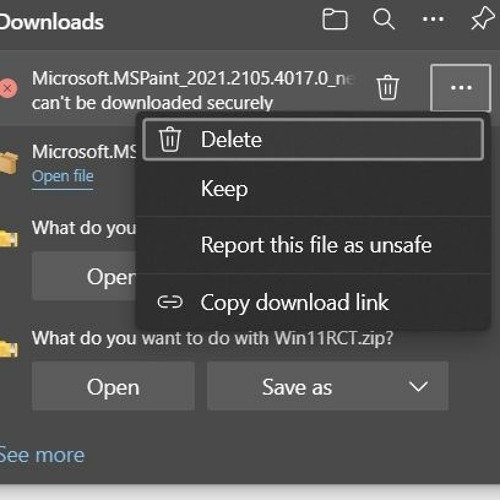Click the Open file link

pyautogui.click(x=63, y=176)
